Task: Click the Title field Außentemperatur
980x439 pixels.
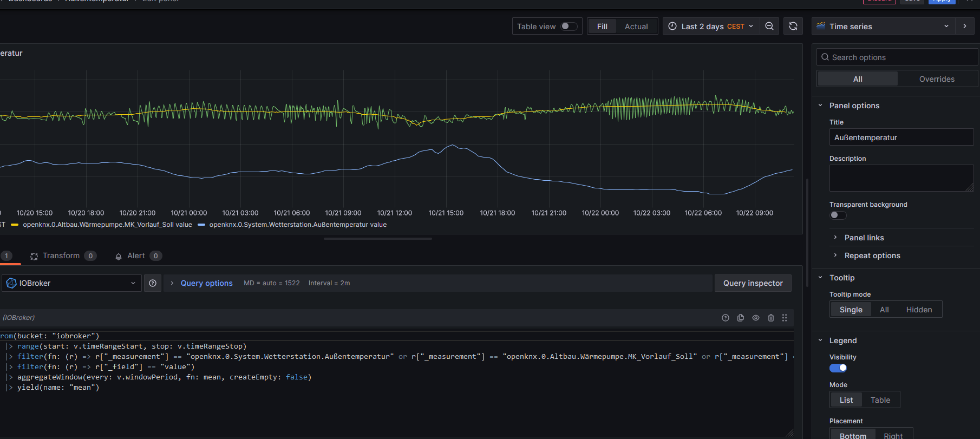Action: (901, 137)
